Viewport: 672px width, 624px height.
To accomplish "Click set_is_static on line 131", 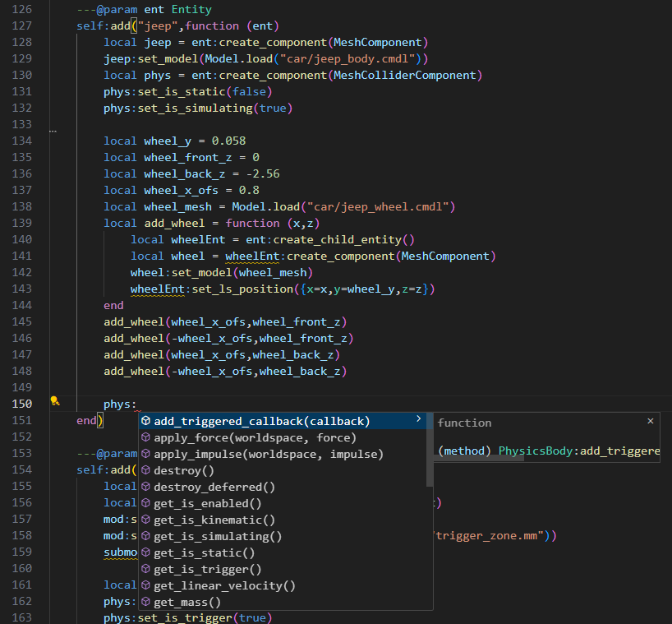I will 182,92.
